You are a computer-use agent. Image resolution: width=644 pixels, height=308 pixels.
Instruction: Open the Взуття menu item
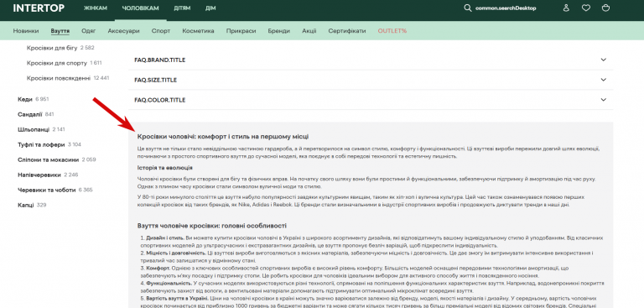[x=60, y=31]
